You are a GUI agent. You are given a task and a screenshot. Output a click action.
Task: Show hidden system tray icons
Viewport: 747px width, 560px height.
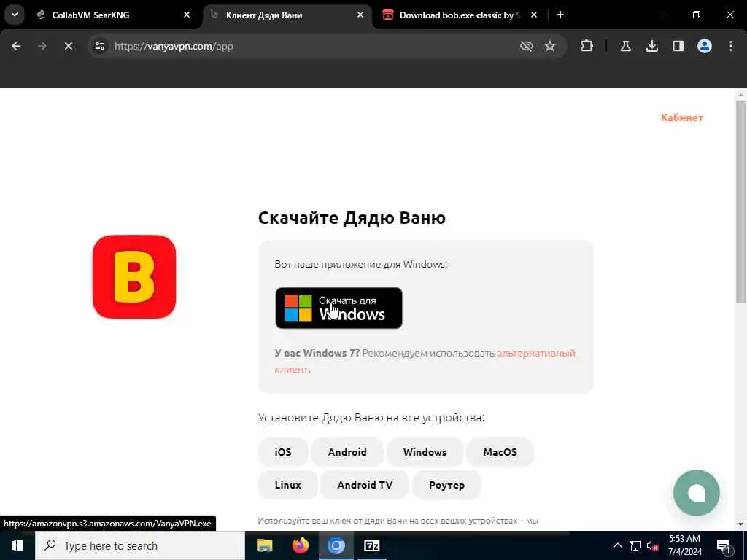[617, 545]
